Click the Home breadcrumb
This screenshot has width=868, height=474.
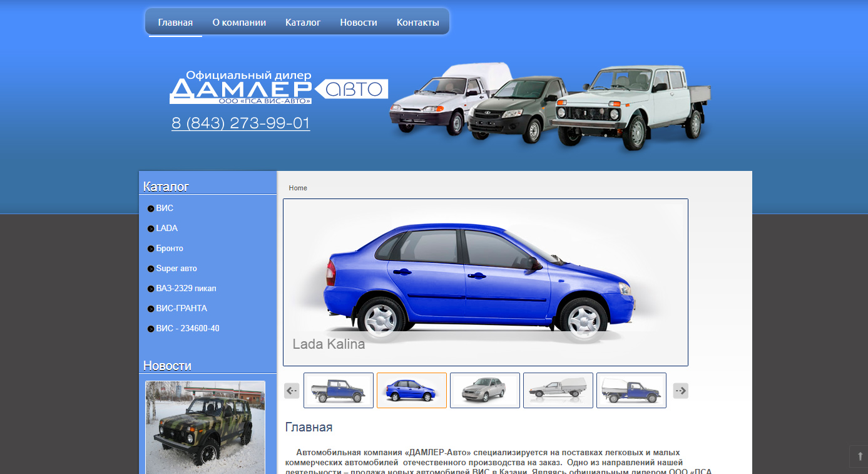298,188
